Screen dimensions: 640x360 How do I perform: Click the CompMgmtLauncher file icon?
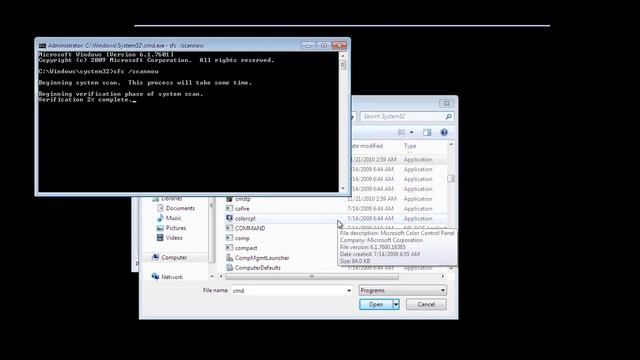coord(229,258)
